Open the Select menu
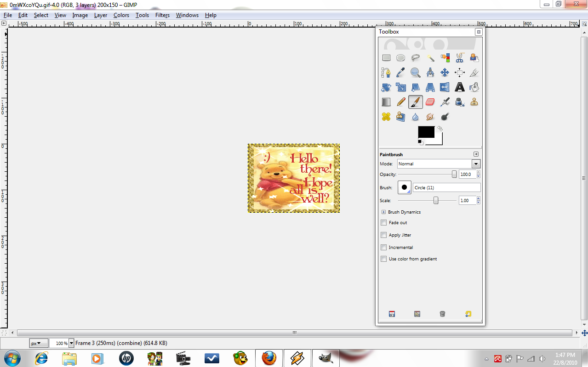The image size is (588, 367). [41, 15]
